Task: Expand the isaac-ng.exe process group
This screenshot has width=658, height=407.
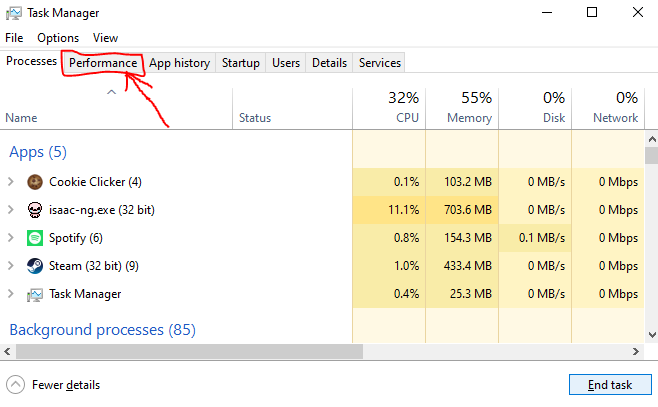Action: tap(11, 210)
